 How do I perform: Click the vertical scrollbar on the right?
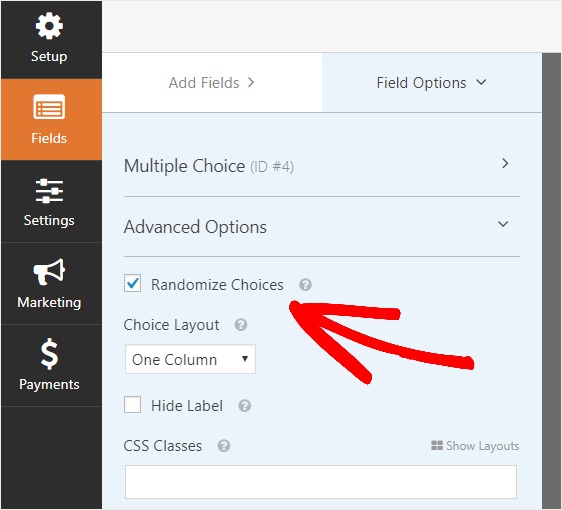tap(551, 281)
